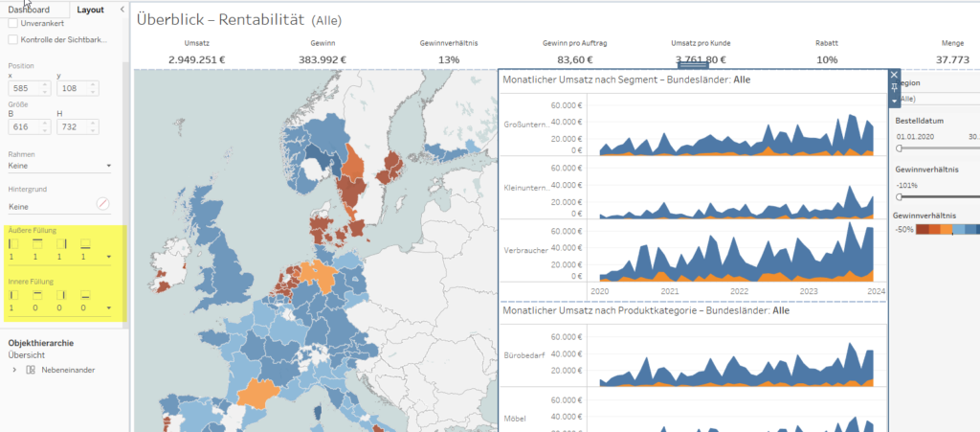The height and width of the screenshot is (432, 980).
Task: Click the orange legend color swatch
Action: pos(947,230)
